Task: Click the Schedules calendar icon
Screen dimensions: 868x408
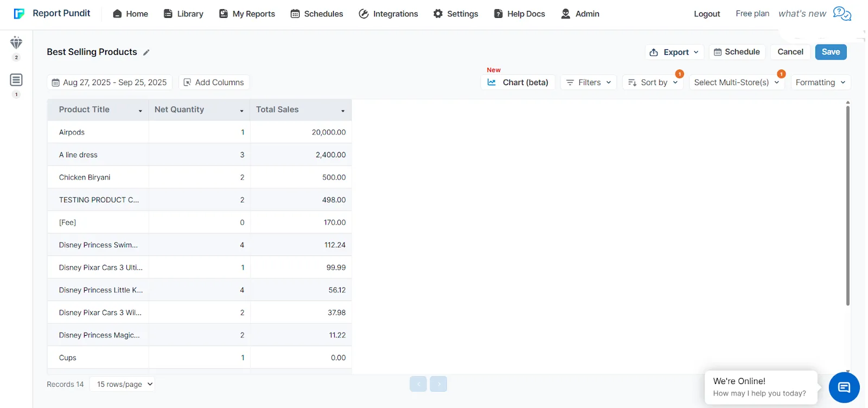Action: [295, 14]
